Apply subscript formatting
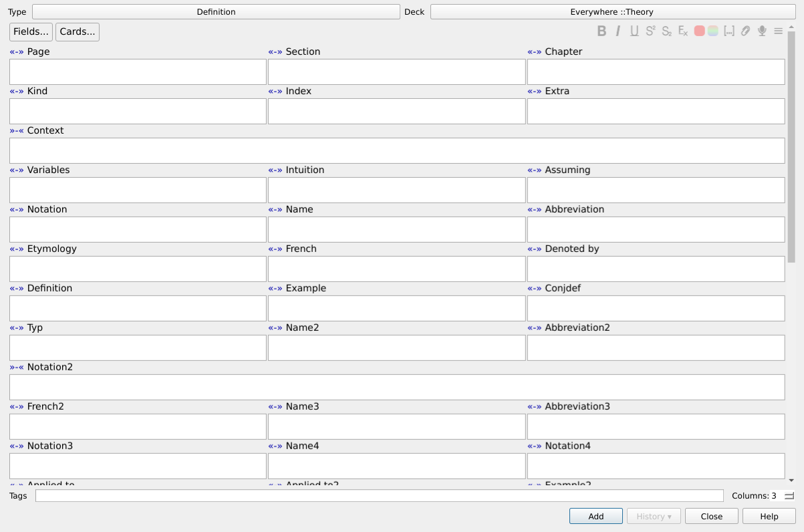The height and width of the screenshot is (532, 804). coord(666,31)
